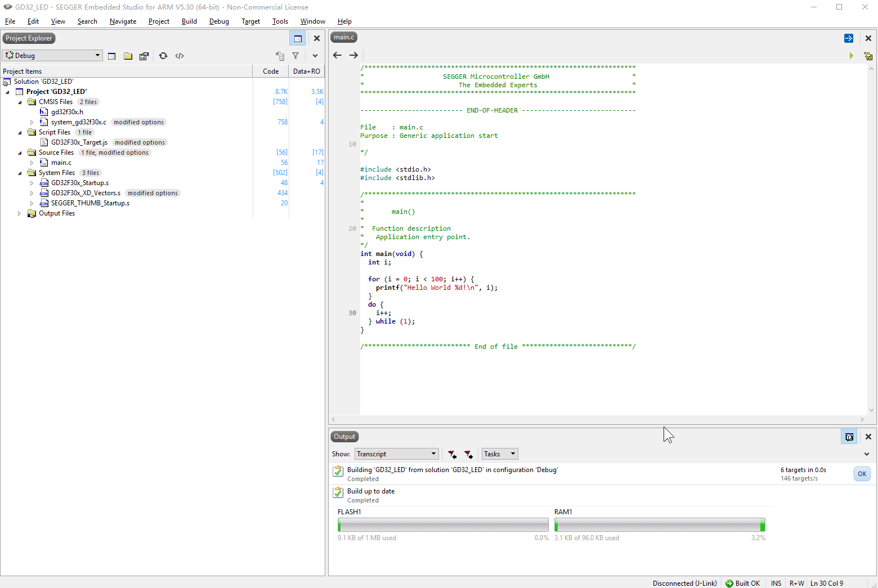878x588 pixels.
Task: Click the Project Items column header
Action: tap(127, 71)
